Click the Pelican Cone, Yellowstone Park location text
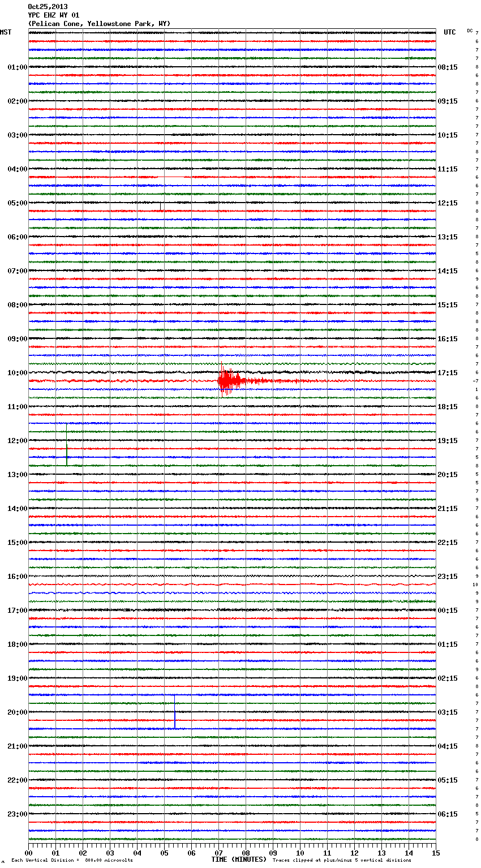Image resolution: width=481 pixels, height=868 pixels. coord(99,24)
